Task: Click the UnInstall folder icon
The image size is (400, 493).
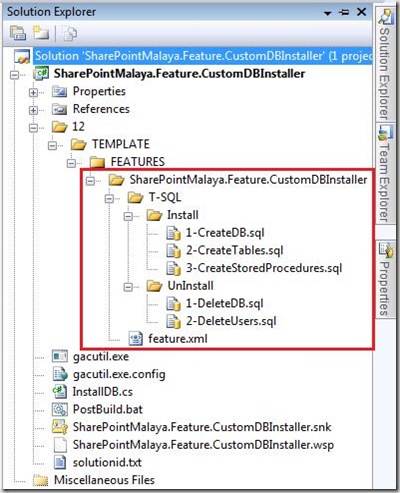Action: 154,286
